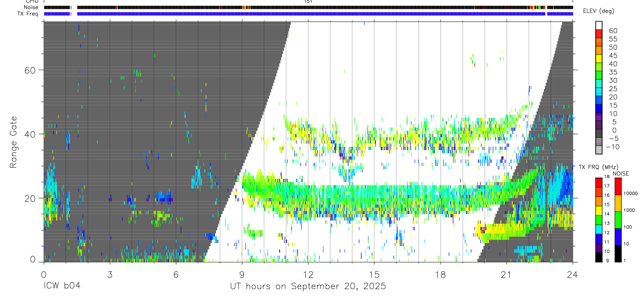Click the UT hours September 20 title
This screenshot has width=644, height=297.
coord(308,287)
